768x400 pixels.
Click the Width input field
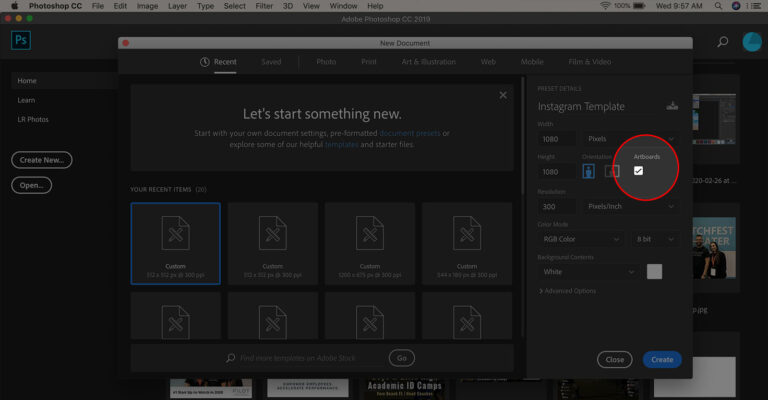(557, 139)
